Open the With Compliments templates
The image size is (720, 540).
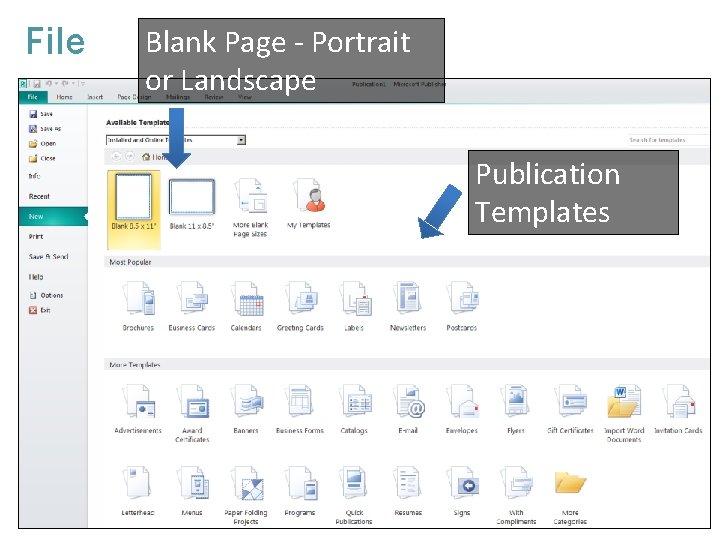pyautogui.click(x=516, y=495)
